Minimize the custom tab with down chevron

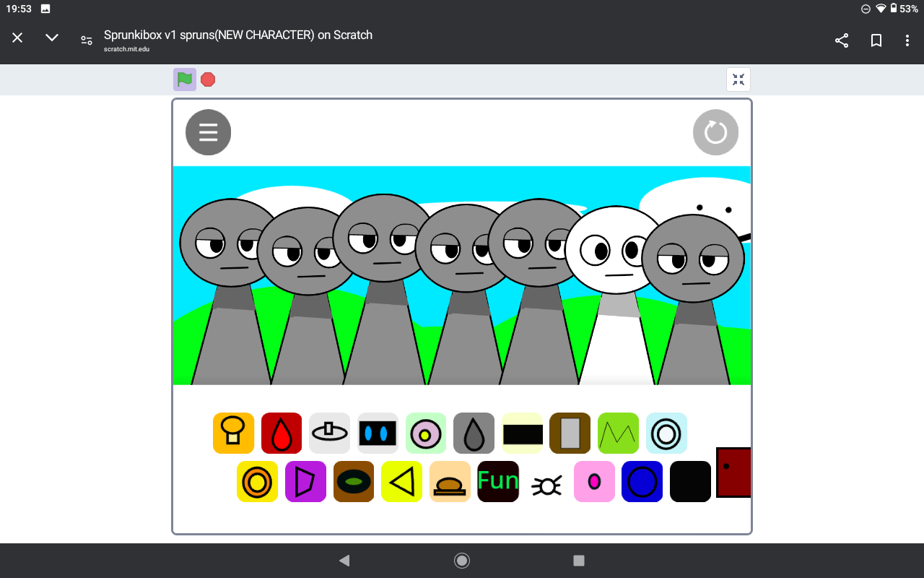pos(52,38)
